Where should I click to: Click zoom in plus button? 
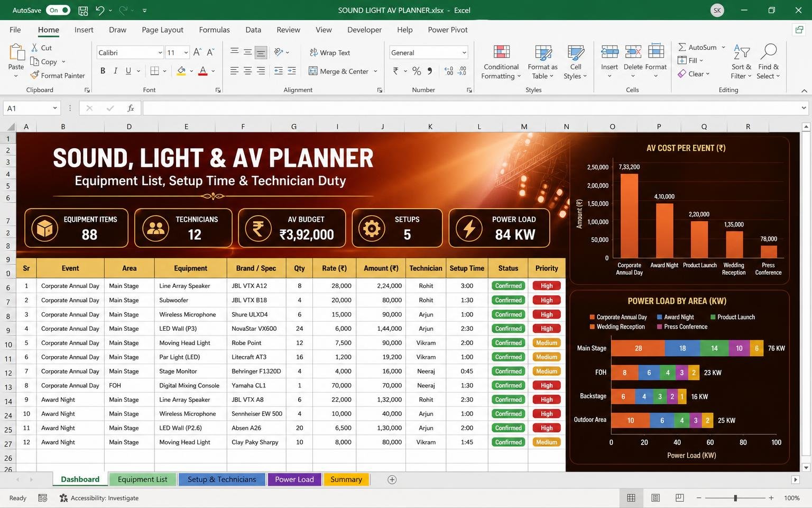(771, 498)
